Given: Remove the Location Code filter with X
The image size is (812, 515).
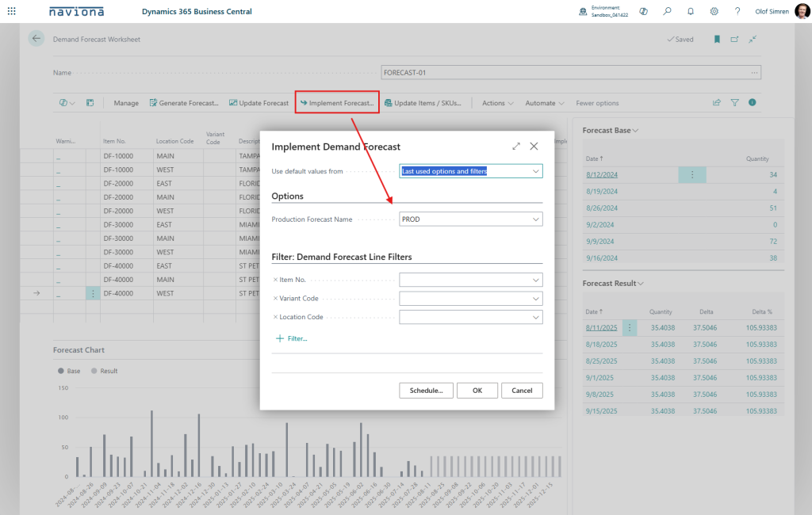Looking at the screenshot, I should [275, 317].
